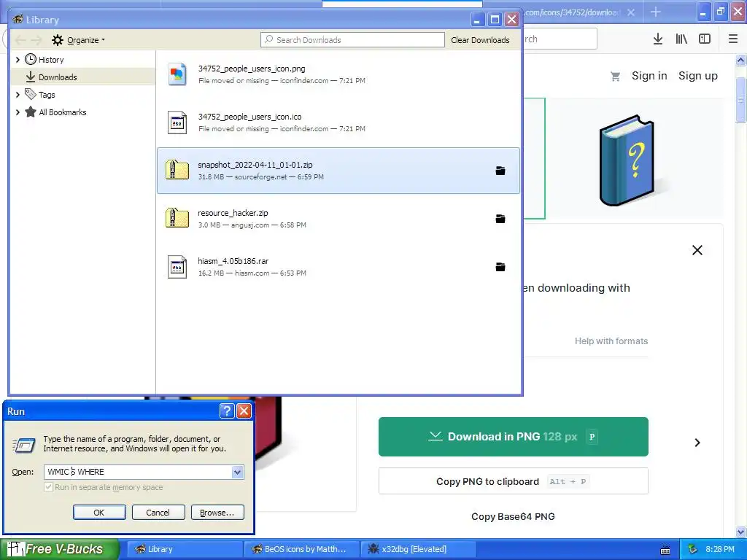This screenshot has height=560, width=747.
Task: Click the page scrollbar down arrow
Action: (x=740, y=532)
